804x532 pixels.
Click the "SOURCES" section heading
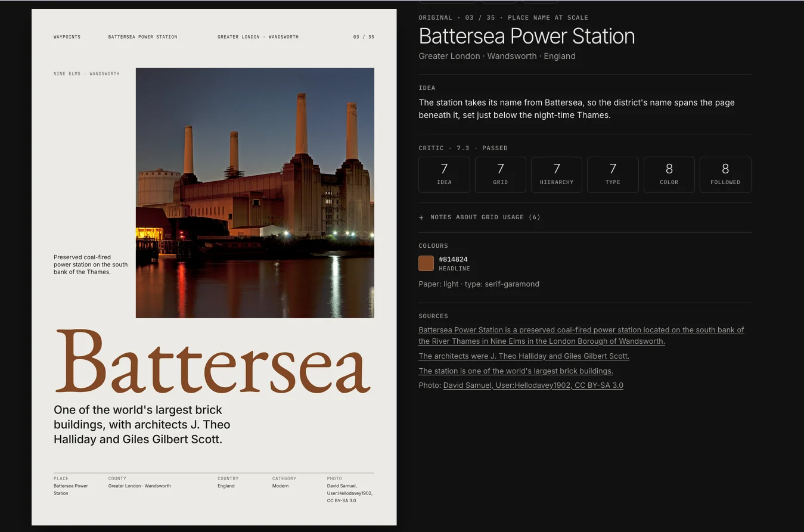(x=433, y=316)
